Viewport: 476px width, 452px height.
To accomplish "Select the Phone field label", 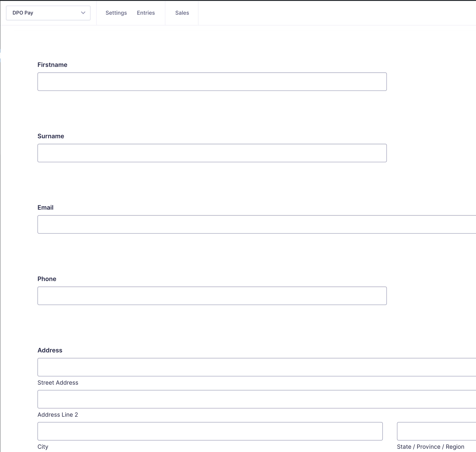I will [47, 279].
